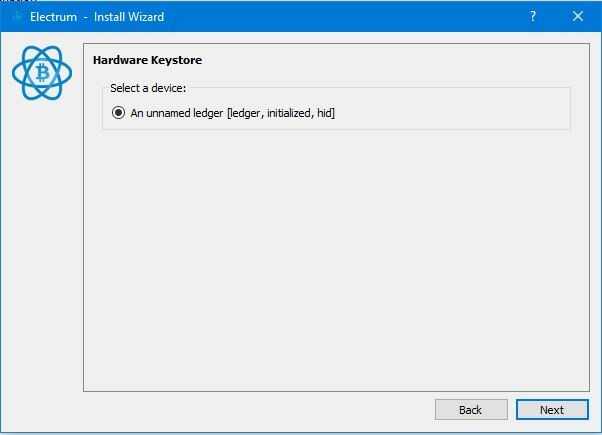Return to the previous step with Back
The image size is (602, 435).
pyautogui.click(x=471, y=410)
